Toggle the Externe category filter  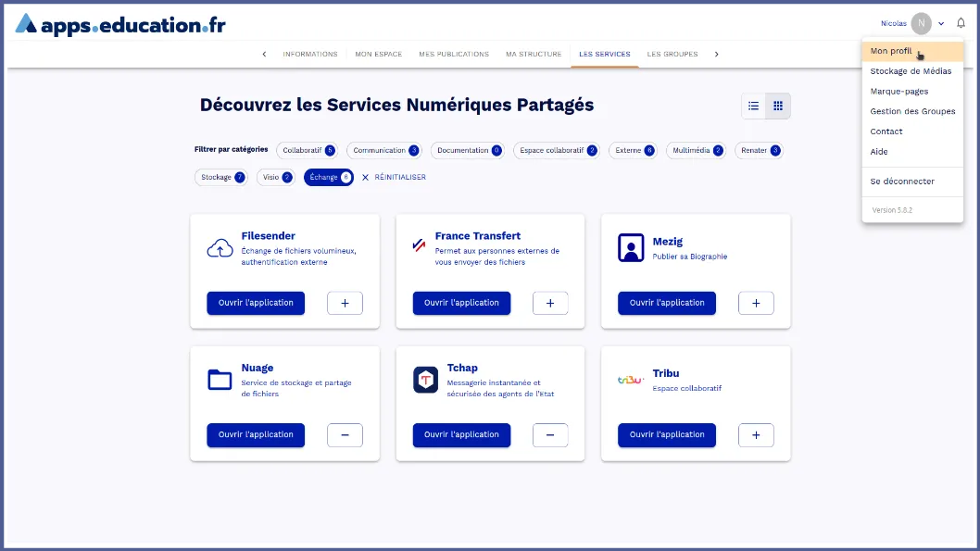[634, 151]
